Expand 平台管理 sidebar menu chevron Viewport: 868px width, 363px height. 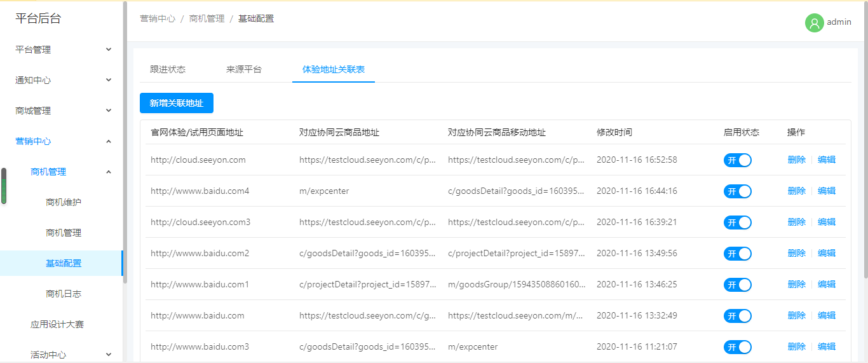click(109, 50)
